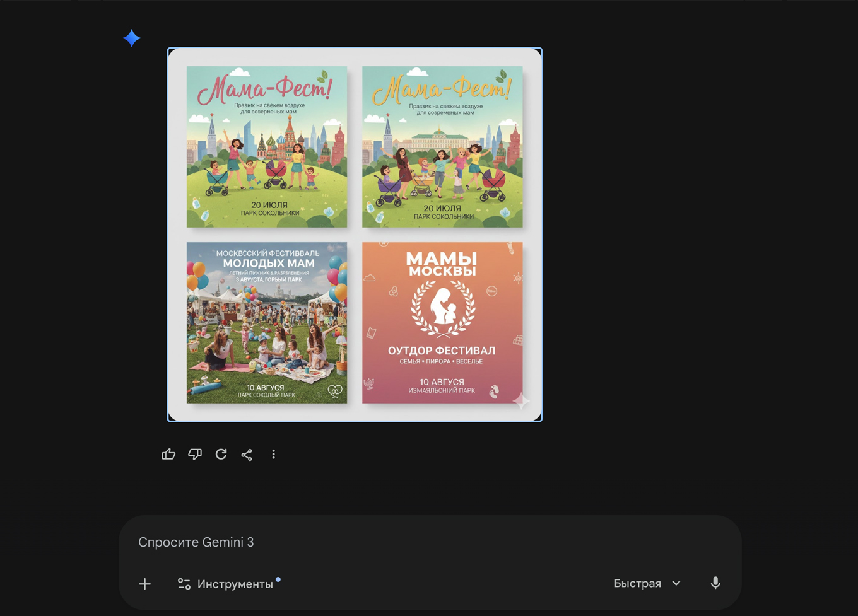Like the generated images with thumbs up
Screen dimensions: 858x616
coord(168,454)
